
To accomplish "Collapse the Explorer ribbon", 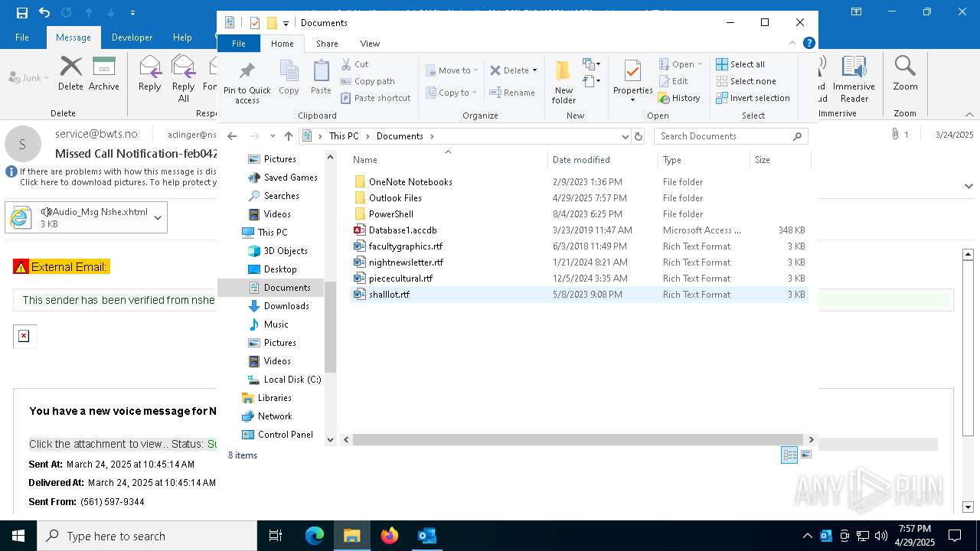I will pyautogui.click(x=792, y=44).
